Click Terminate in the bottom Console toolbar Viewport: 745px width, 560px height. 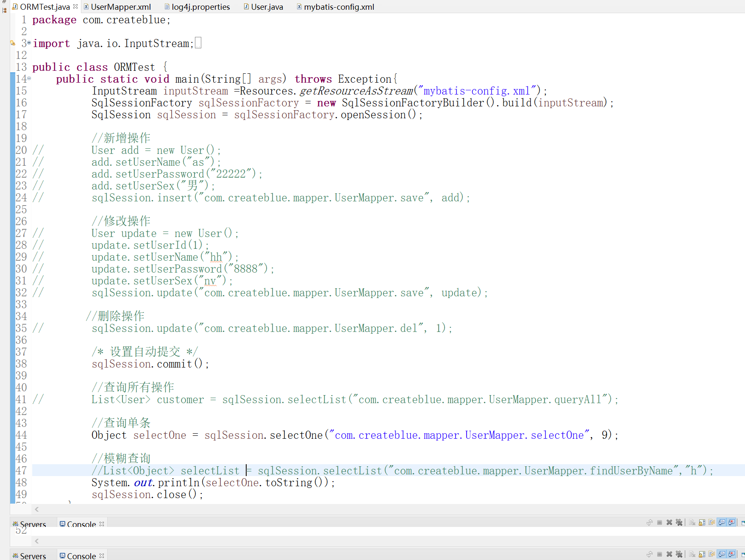click(659, 554)
